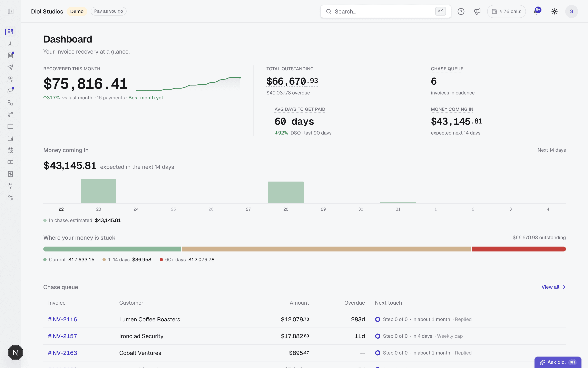This screenshot has height=368, width=588.
Task: Open the Dashboard grid icon
Action: click(10, 32)
